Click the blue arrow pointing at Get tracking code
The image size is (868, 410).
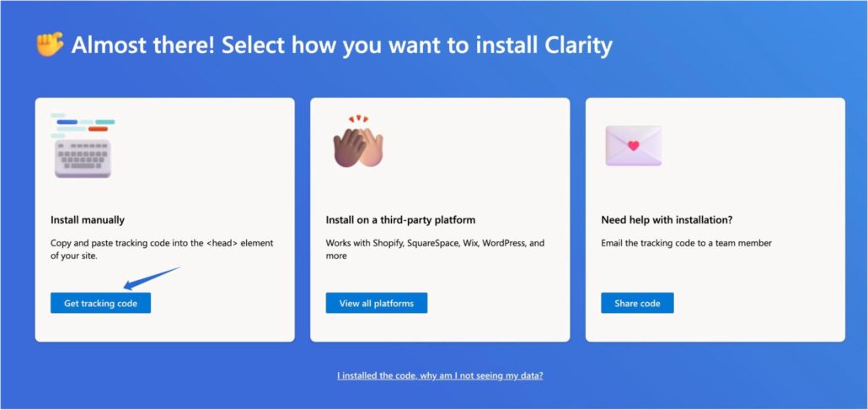150,276
